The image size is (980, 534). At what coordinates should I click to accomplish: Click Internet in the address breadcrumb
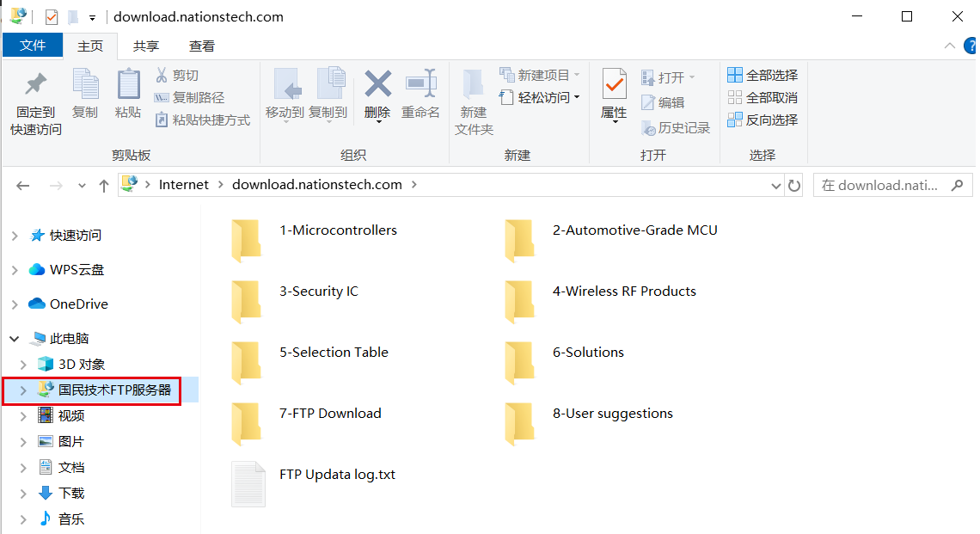pyautogui.click(x=184, y=185)
